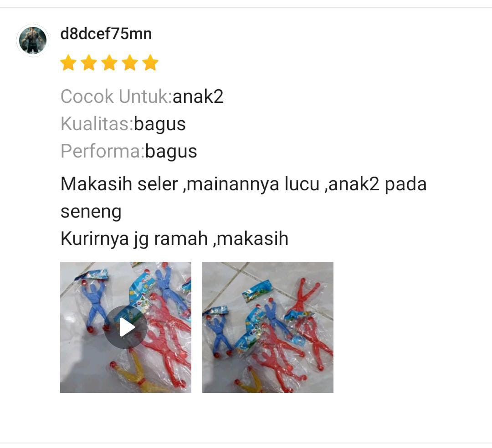Click the fifth rating star
492x448 pixels.
point(150,63)
